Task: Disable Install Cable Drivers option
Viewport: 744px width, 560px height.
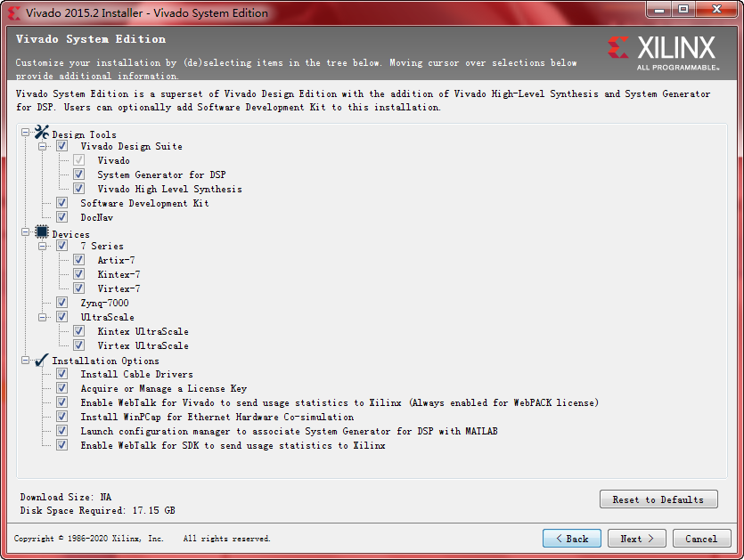Action: 61,374
